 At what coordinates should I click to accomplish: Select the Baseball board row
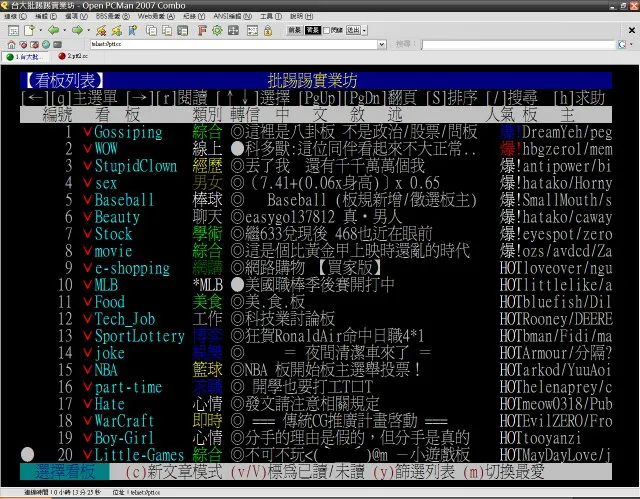[124, 200]
